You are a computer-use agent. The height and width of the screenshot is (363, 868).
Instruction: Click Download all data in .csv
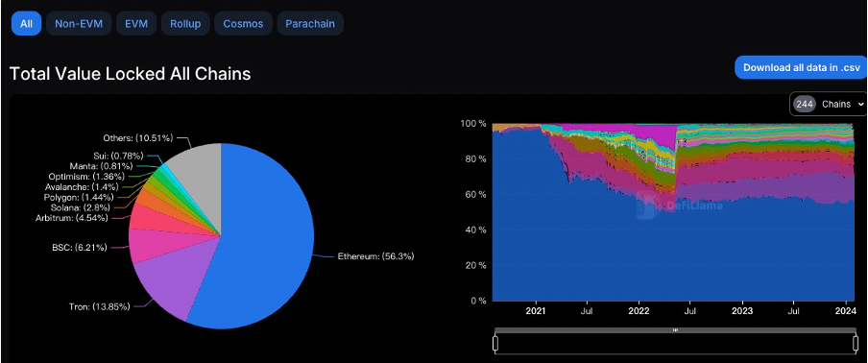pos(801,67)
